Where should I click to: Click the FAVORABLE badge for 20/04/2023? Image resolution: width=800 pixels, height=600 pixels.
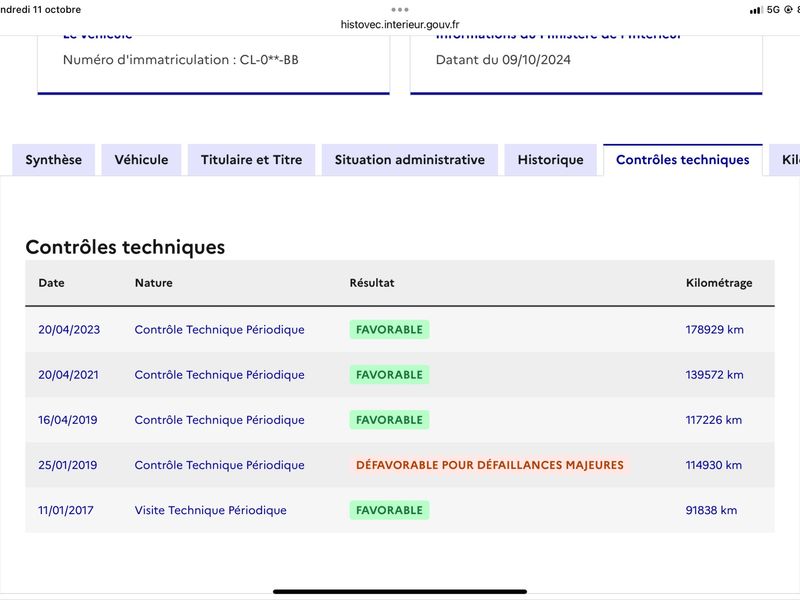(x=389, y=330)
